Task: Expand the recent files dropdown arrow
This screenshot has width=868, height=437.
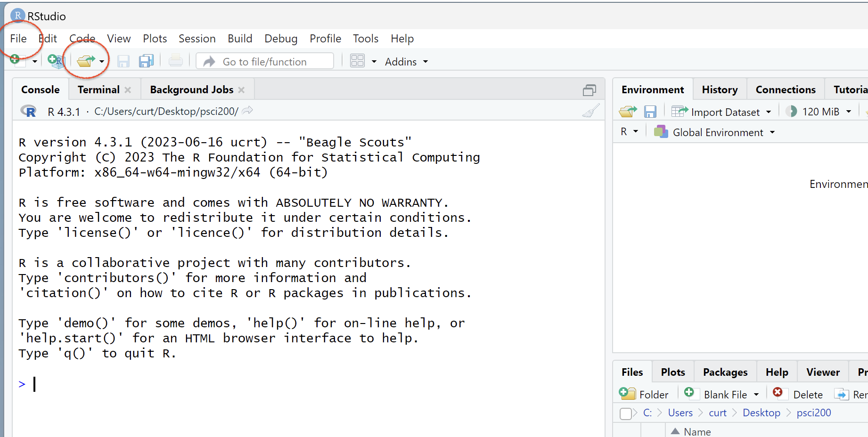Action: pos(102,62)
